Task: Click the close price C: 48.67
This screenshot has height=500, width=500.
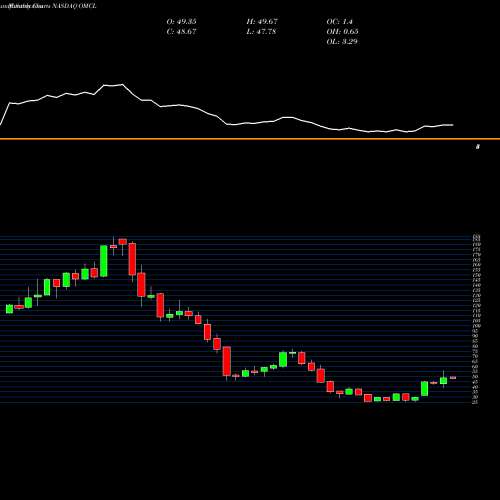Action: coord(181,32)
